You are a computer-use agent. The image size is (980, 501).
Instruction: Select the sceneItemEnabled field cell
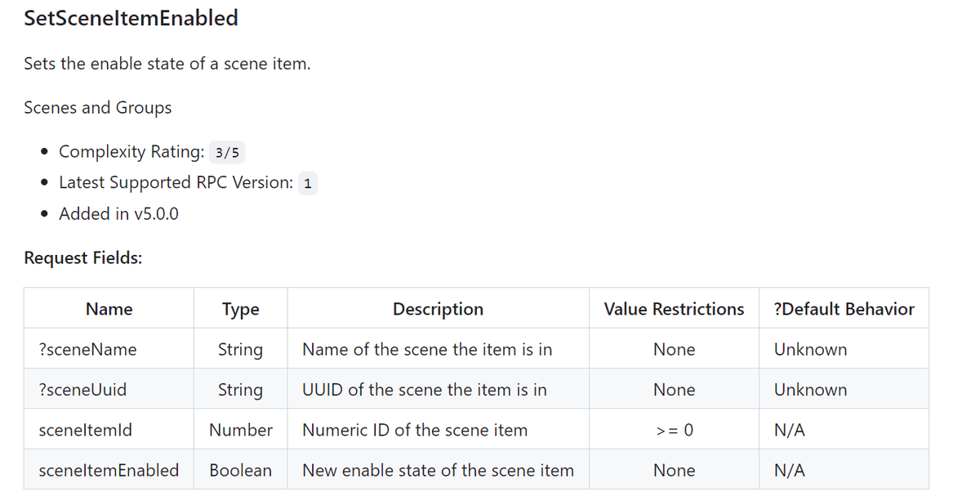coord(108,471)
